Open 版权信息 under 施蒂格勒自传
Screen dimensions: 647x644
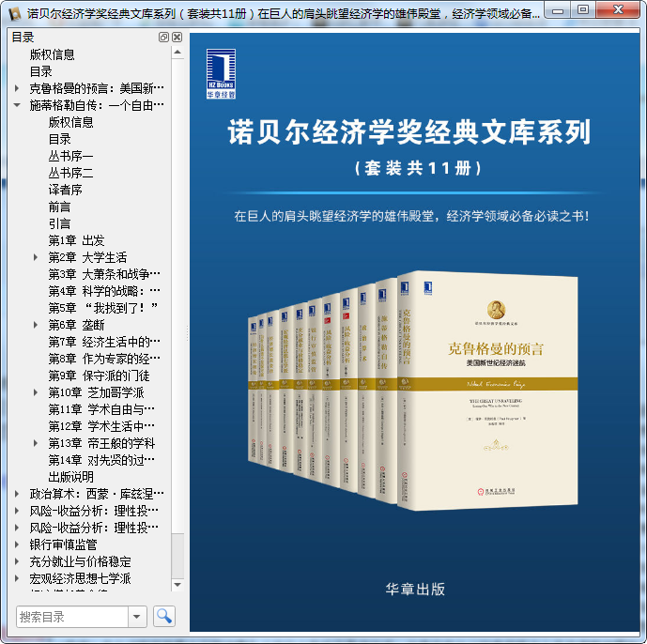pos(71,122)
